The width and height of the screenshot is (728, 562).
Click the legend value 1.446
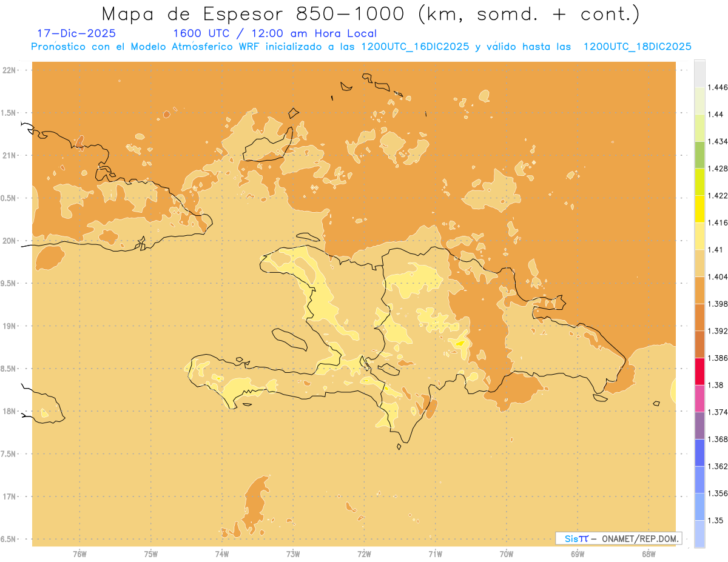pos(719,87)
